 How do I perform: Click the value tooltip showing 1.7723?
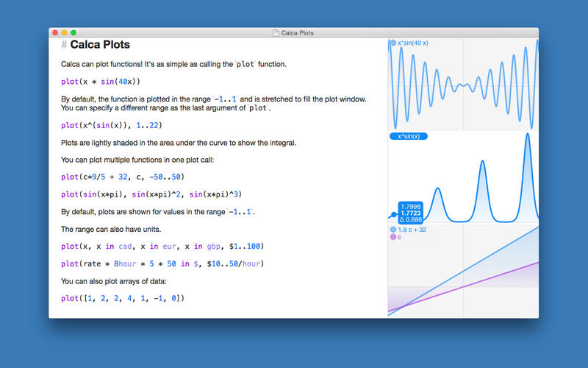coord(411,213)
